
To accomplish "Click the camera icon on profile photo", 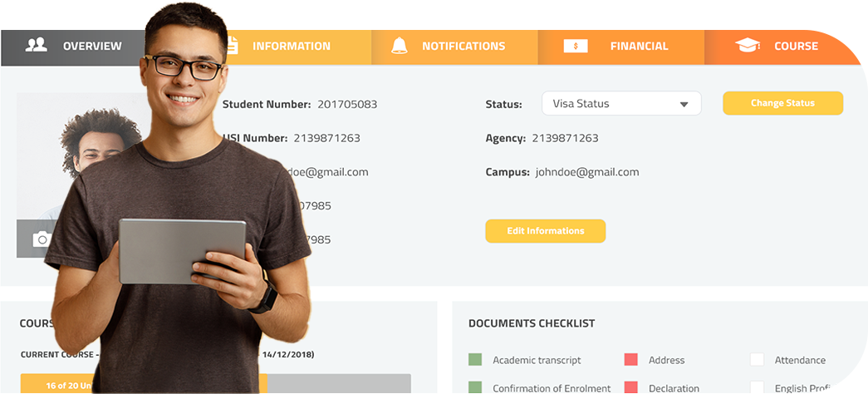I will 42,239.
